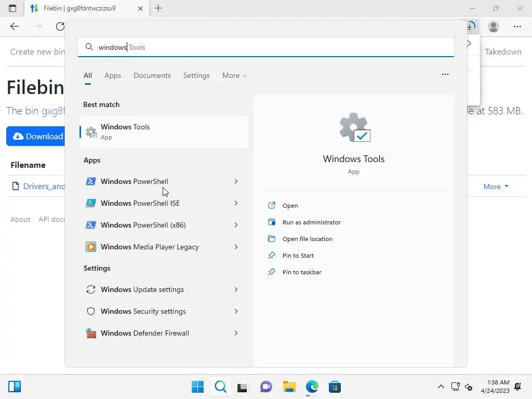Open the More search filter dropdown
Viewport: 532px width, 399px height.
point(234,76)
